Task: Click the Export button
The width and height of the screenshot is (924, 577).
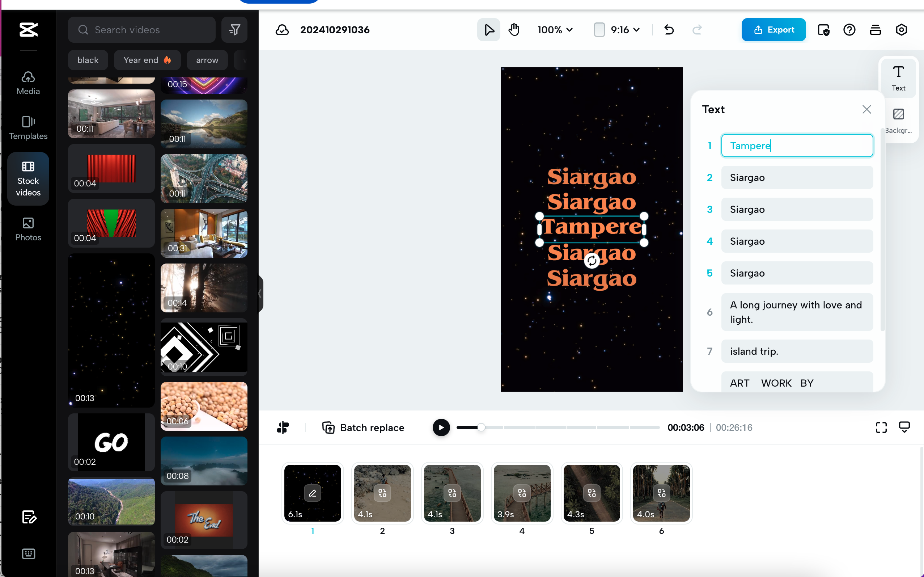Action: (x=773, y=29)
